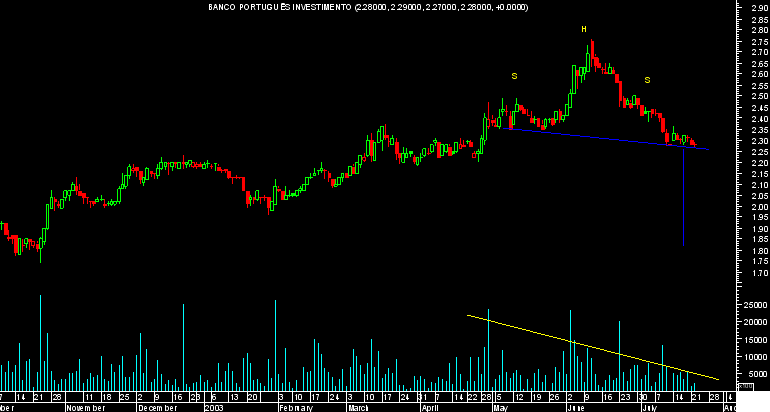Screen dimensions: 770x412
Task: Select the right shoulder S label above July
Action: 647,80
